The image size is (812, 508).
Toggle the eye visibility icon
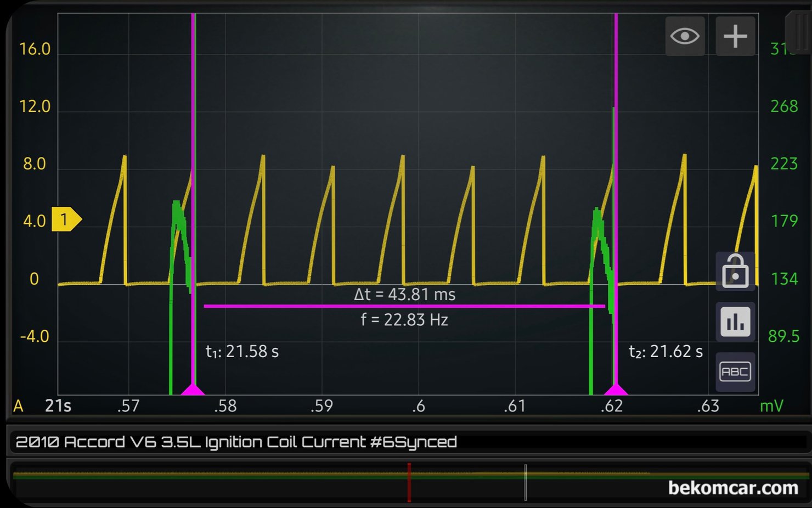pos(684,36)
